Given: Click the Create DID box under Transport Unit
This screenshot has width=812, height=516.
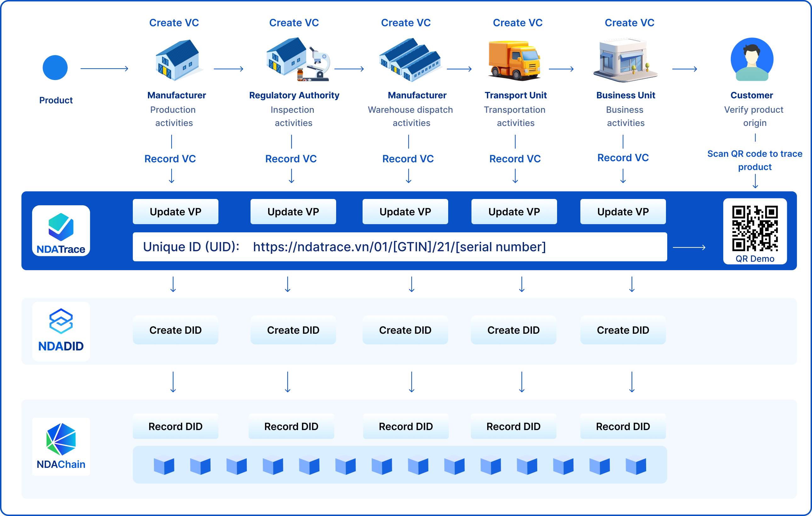Looking at the screenshot, I should coord(513,330).
